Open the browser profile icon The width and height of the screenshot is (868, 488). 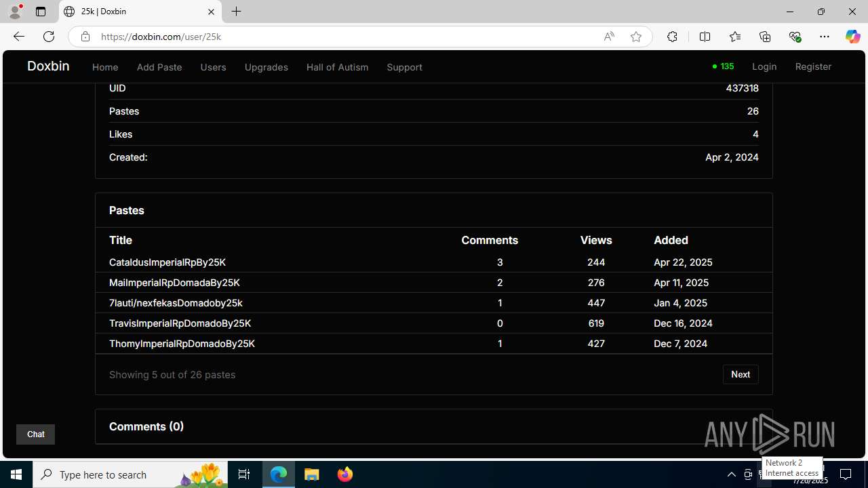(x=15, y=12)
